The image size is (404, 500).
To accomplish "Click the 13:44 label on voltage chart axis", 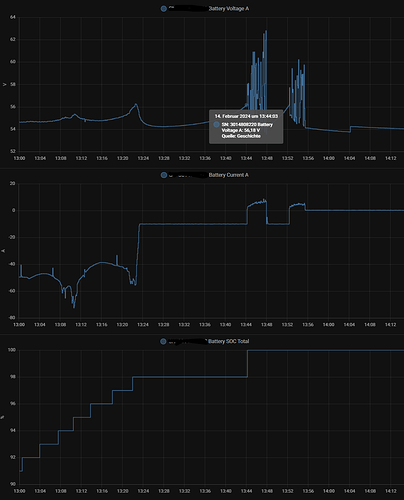I will [x=246, y=158].
